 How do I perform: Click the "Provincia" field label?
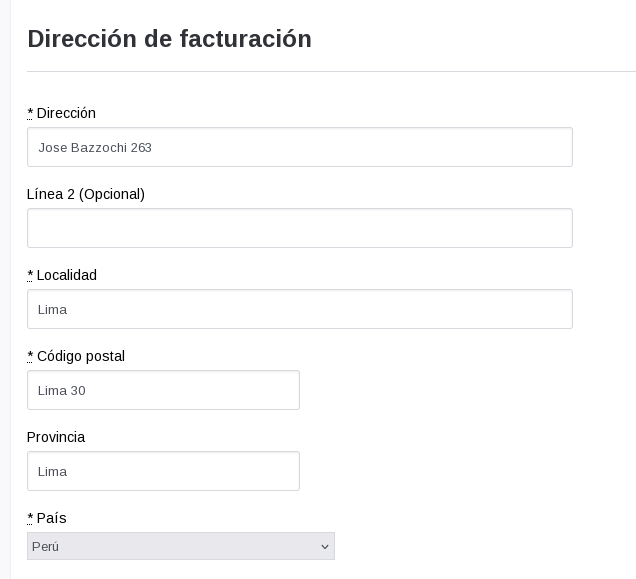pos(56,437)
